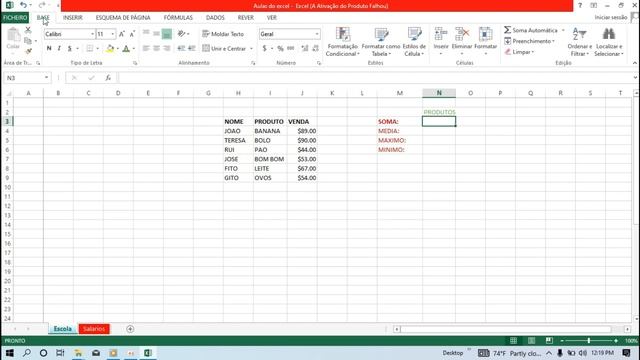Select column N header

(x=439, y=93)
